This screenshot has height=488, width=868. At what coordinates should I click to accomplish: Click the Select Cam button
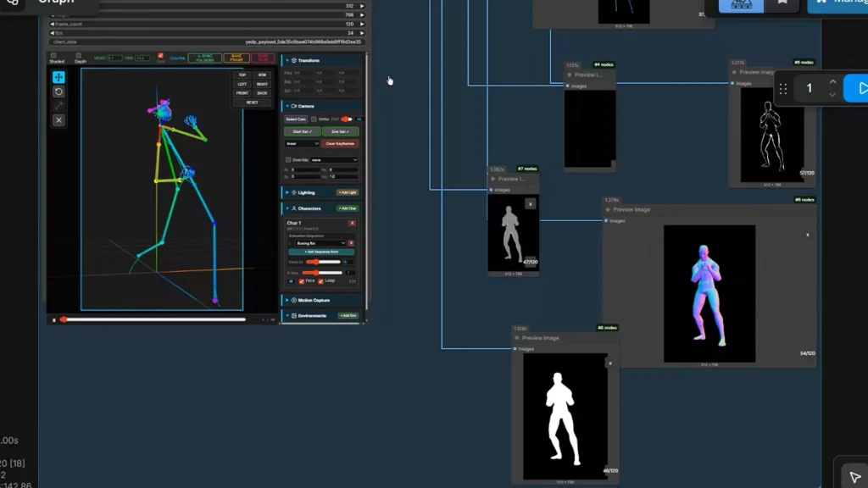coord(296,119)
